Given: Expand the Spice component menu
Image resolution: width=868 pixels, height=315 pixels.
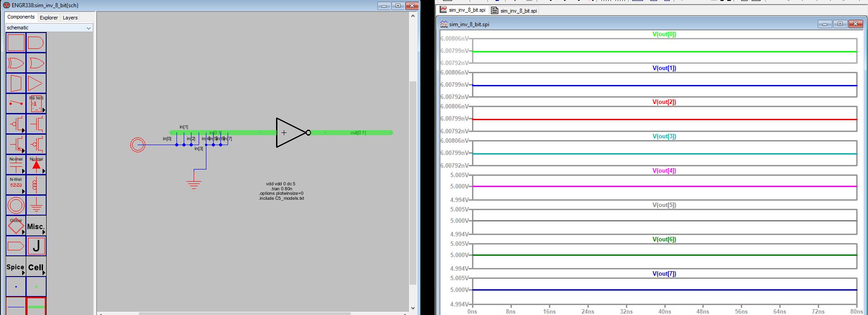Looking at the screenshot, I should (x=16, y=267).
